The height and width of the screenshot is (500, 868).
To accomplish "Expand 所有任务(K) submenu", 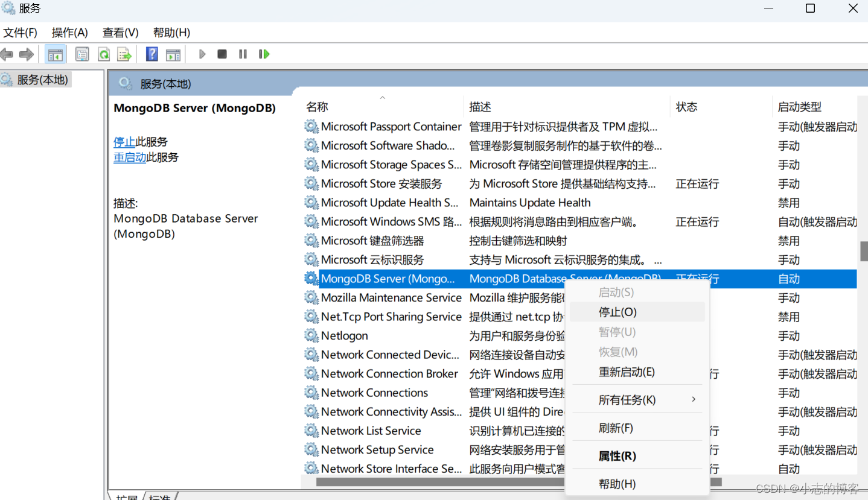I will 637,400.
